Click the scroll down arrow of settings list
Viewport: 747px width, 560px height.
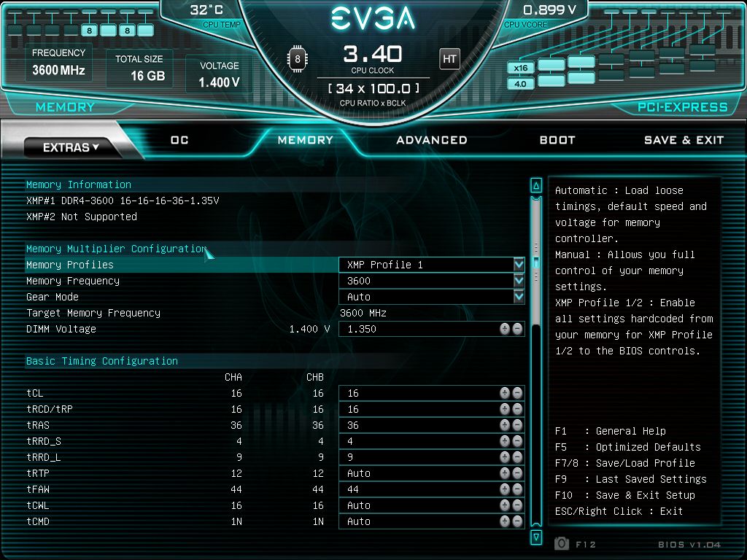536,537
